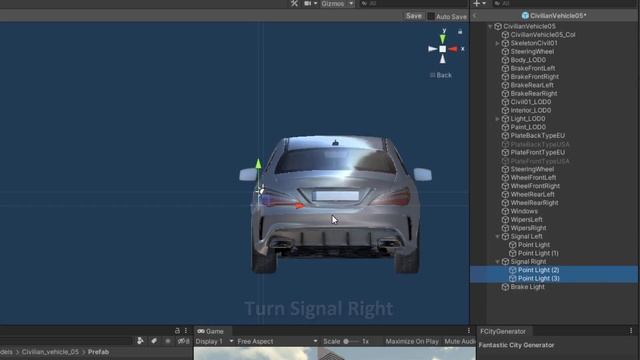Toggle the scene gizmo lock icon

460,31
